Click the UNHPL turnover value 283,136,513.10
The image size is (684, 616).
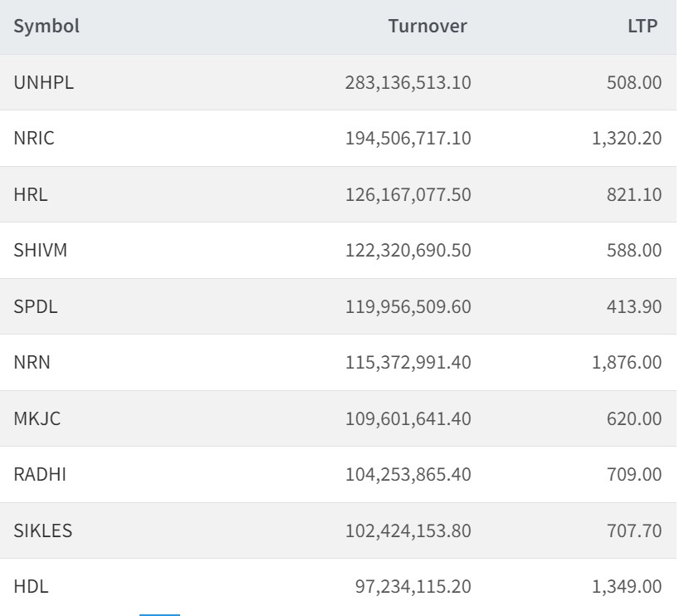pos(408,83)
